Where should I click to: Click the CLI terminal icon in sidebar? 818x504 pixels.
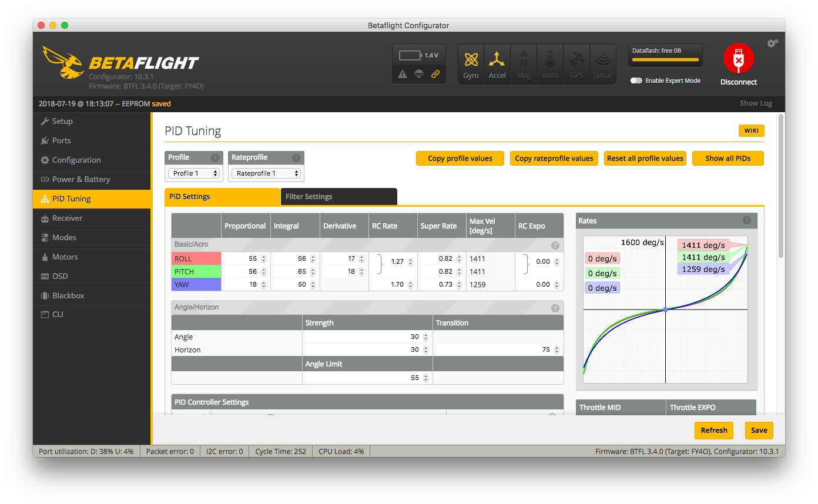tap(45, 314)
